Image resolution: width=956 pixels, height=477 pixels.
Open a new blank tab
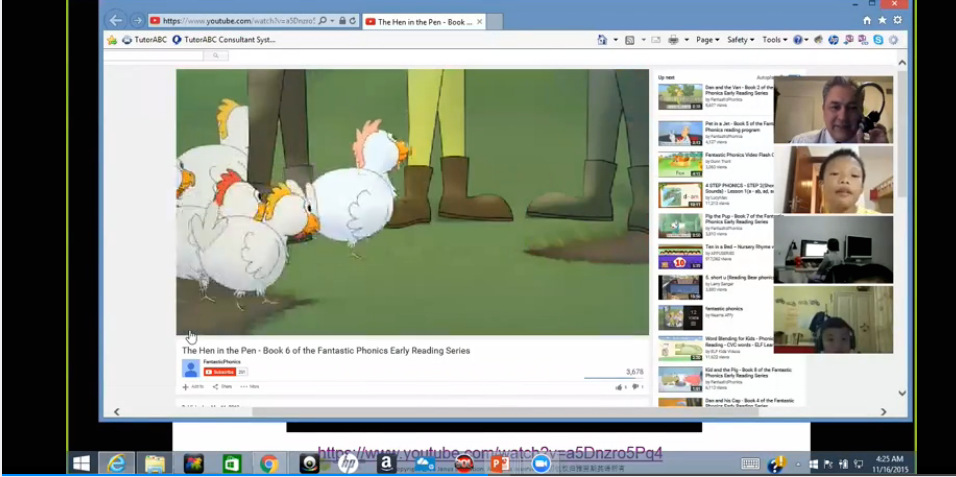[494, 22]
